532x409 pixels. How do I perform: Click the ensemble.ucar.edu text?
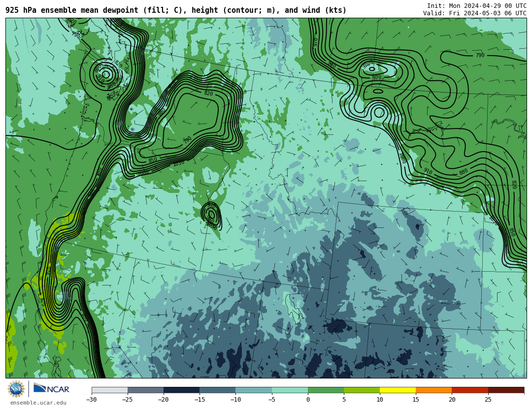tap(38, 403)
